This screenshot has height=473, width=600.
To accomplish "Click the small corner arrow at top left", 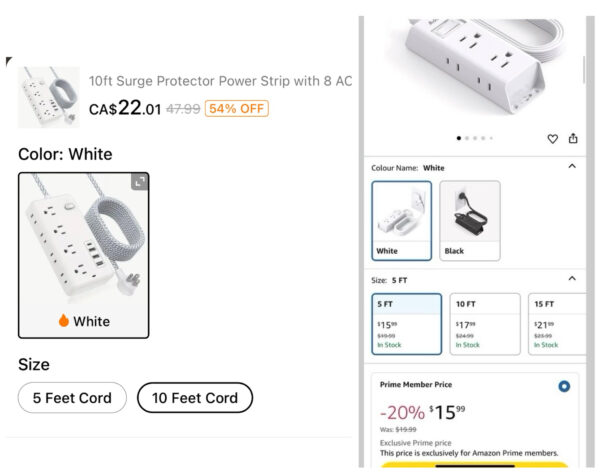I will (x=9, y=62).
